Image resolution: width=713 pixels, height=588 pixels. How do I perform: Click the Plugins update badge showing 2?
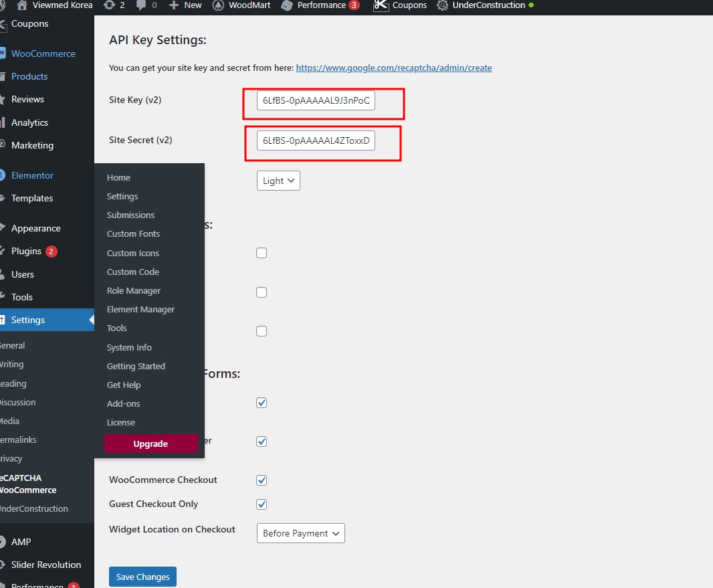(x=51, y=251)
